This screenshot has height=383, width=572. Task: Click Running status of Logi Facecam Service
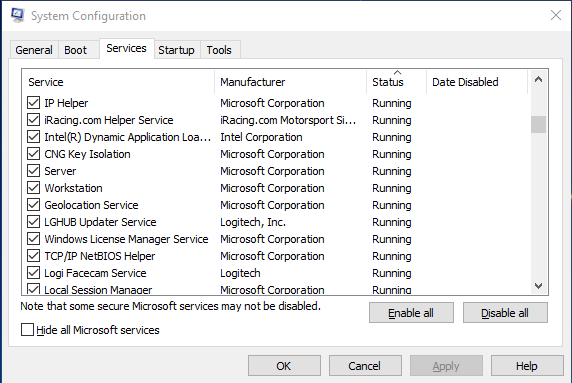[392, 273]
